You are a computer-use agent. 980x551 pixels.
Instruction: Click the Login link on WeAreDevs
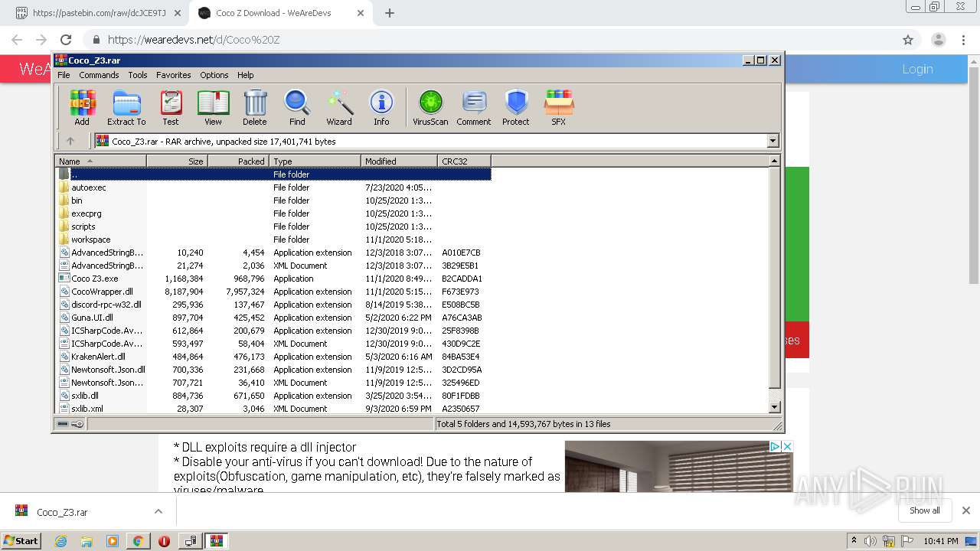point(917,69)
